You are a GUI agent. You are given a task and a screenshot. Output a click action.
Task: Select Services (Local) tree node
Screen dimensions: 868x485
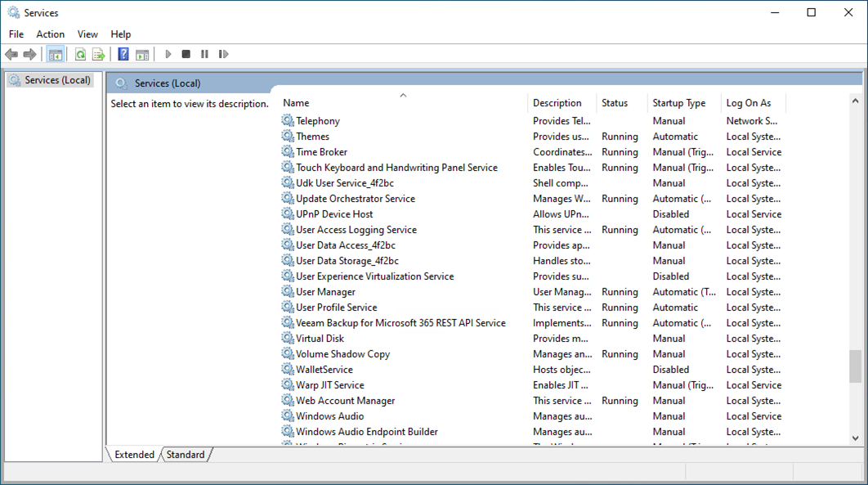click(51, 80)
